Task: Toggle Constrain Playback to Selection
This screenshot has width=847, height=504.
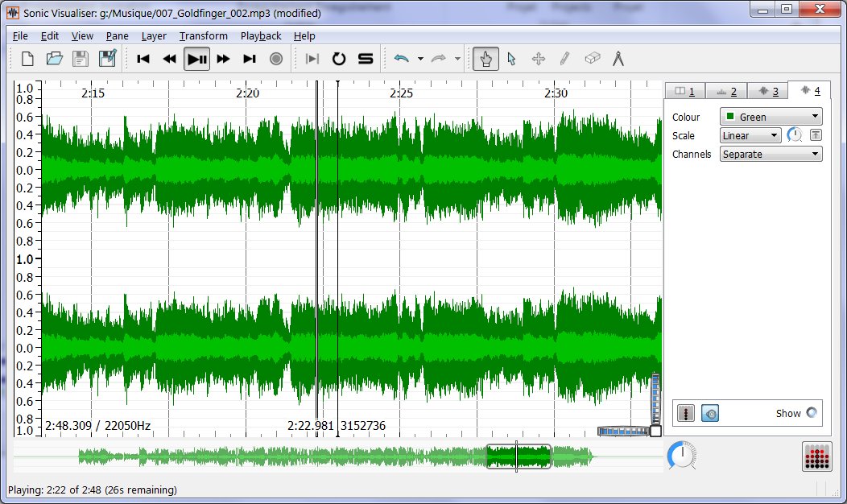Action: tap(312, 59)
